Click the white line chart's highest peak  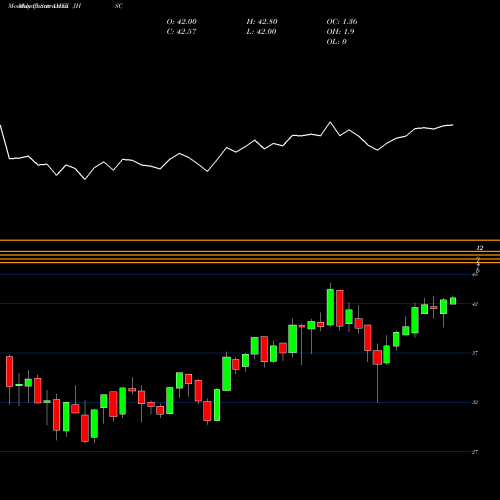click(331, 122)
